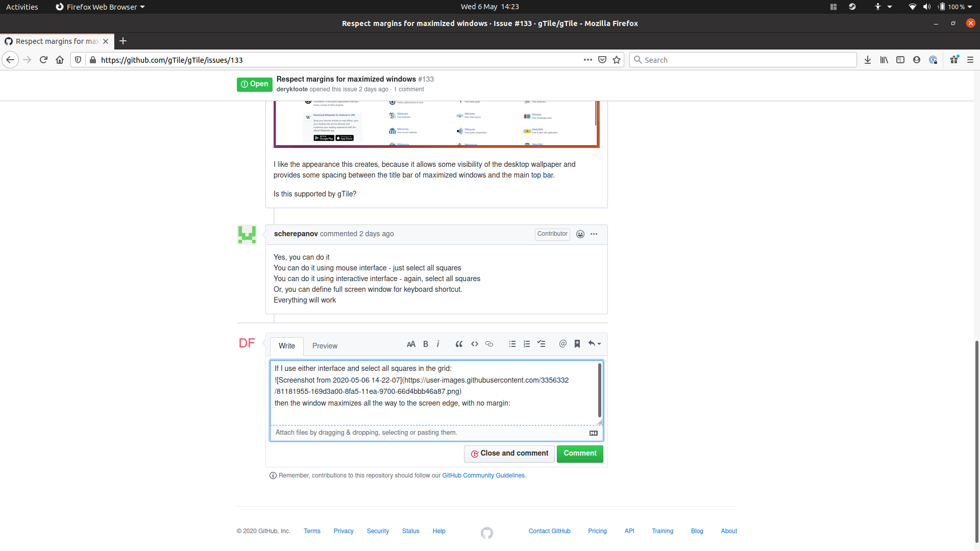The height and width of the screenshot is (551, 980).
Task: Mention a user with the @ icon
Action: [562, 344]
